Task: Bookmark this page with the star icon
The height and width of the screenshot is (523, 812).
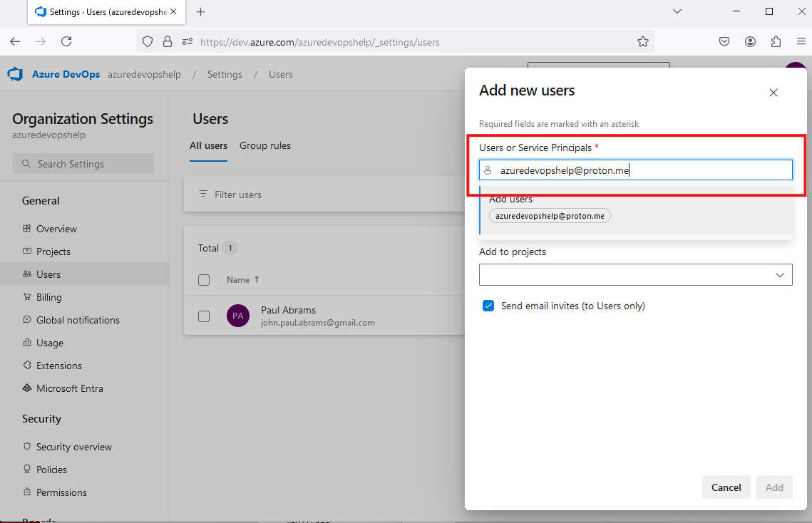Action: pos(642,41)
